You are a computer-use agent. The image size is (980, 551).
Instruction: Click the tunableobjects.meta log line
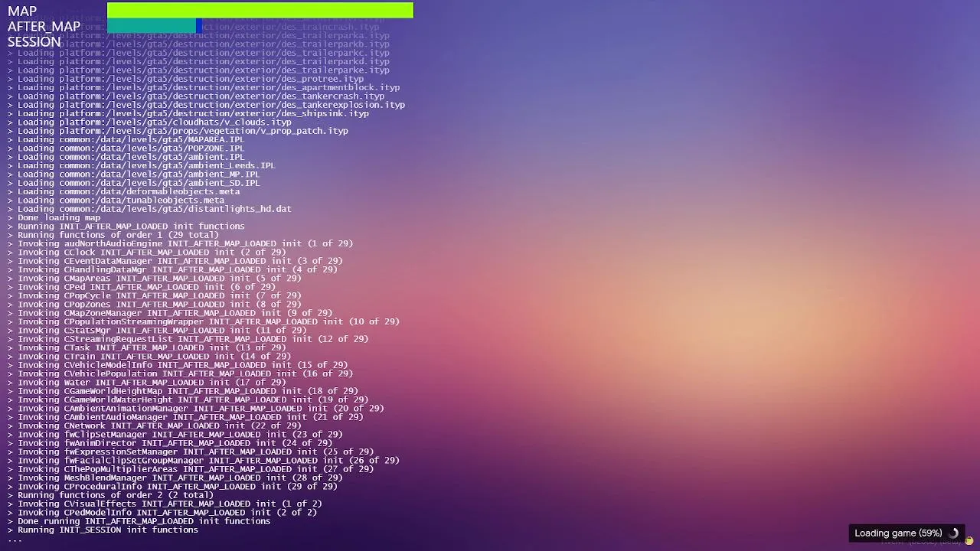click(x=116, y=201)
